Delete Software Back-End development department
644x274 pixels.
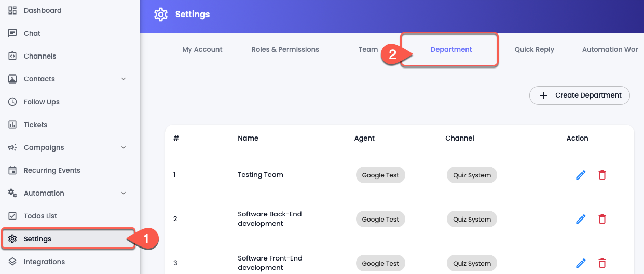[602, 219]
